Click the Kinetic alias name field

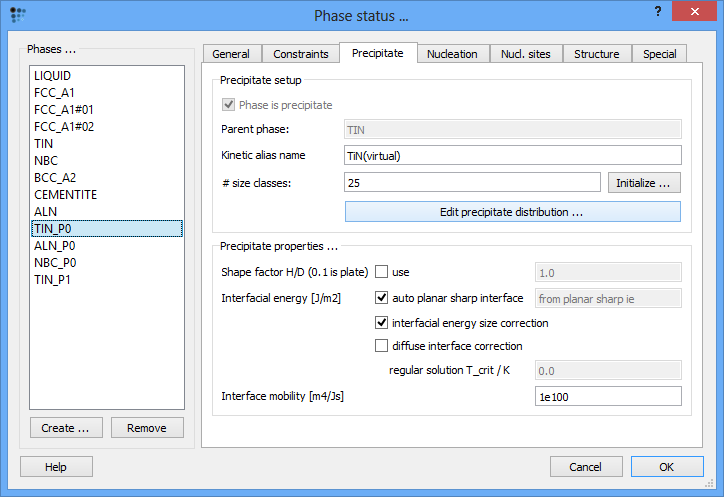coord(513,155)
